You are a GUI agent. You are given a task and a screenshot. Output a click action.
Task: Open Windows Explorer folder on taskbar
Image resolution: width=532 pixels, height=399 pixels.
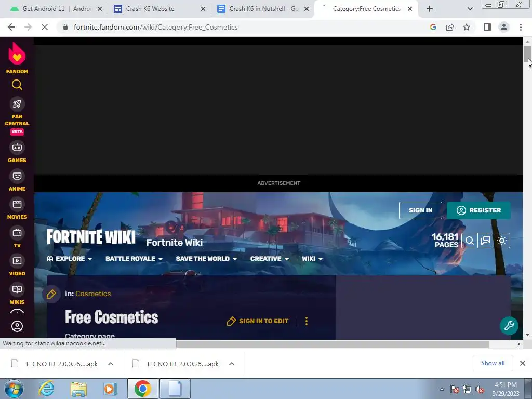coord(78,389)
